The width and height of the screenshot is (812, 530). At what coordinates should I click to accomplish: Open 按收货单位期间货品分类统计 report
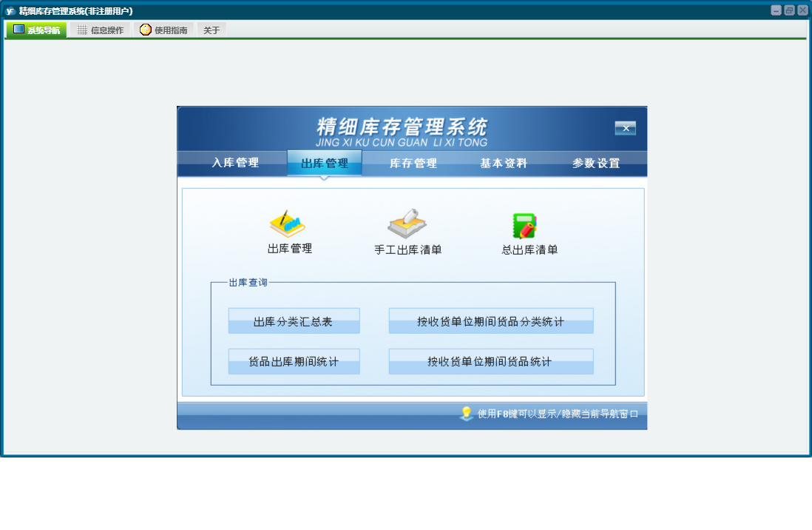coord(490,321)
